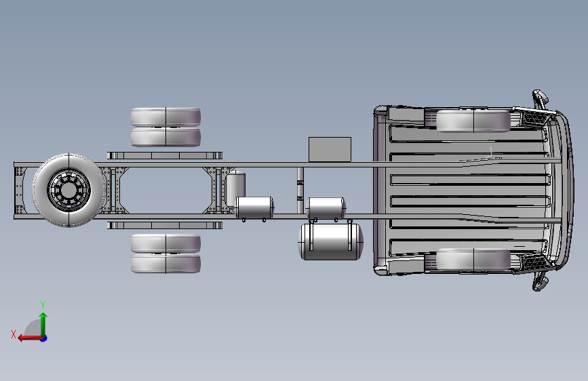588x381 pixels.
Task: Click the blue Z axis dot on the triad
Action: pyautogui.click(x=44, y=338)
